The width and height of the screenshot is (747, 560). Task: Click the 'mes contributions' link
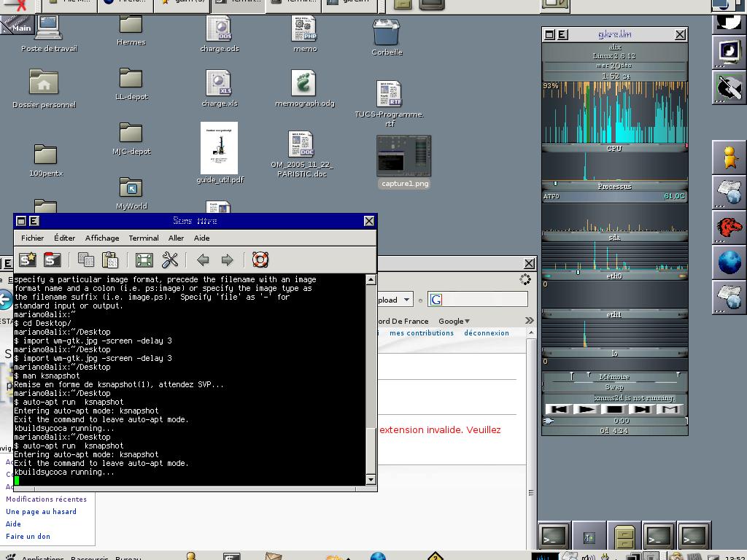click(x=422, y=332)
